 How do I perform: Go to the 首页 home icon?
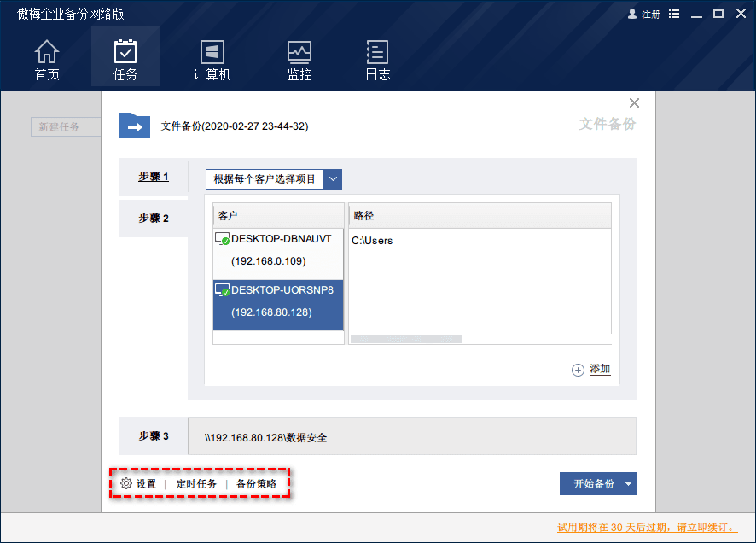coord(47,51)
